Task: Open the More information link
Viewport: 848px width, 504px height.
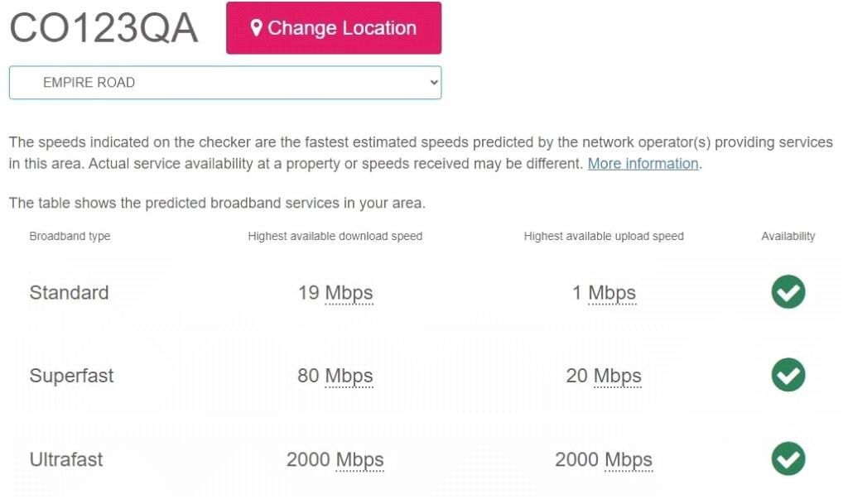Action: (643, 163)
